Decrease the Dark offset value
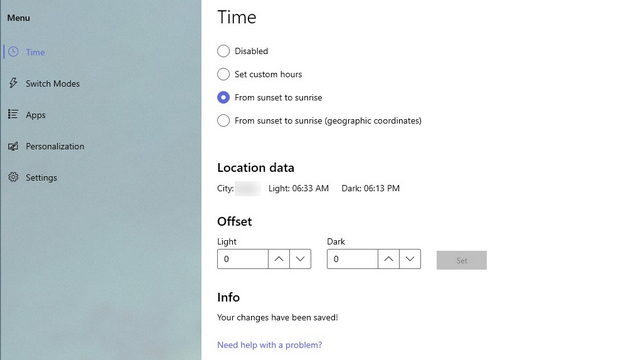Screen dimensions: 640x360 [x=410, y=259]
